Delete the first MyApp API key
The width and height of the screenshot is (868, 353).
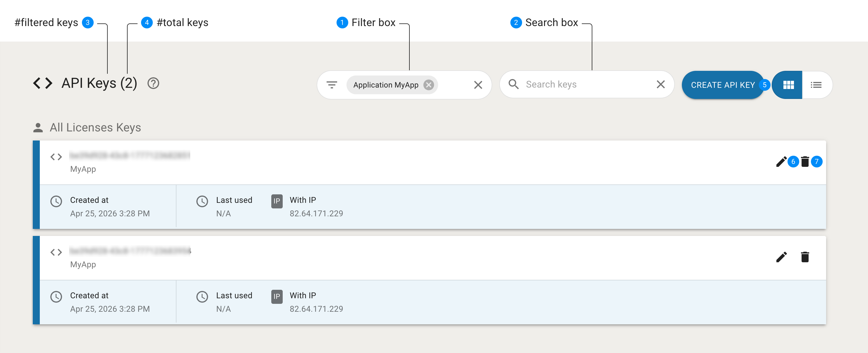[805, 162]
